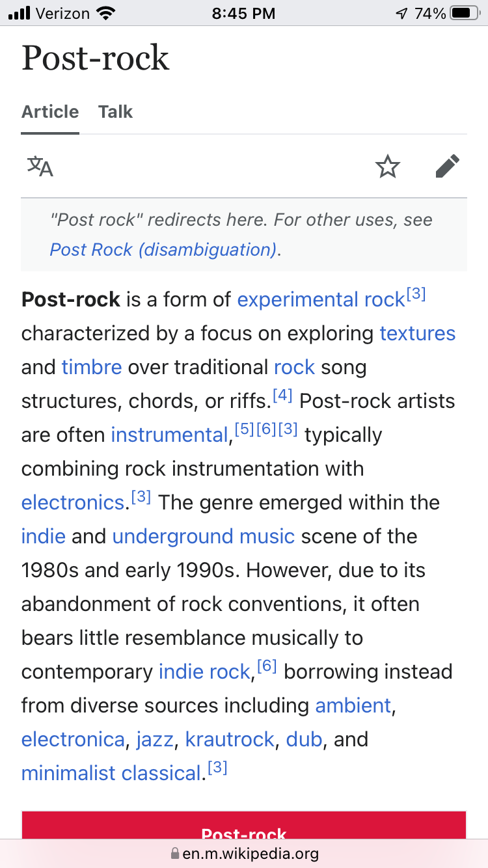Screen dimensions: 488x868
Task: Follow the minimalist classical link
Action: [x=111, y=774]
